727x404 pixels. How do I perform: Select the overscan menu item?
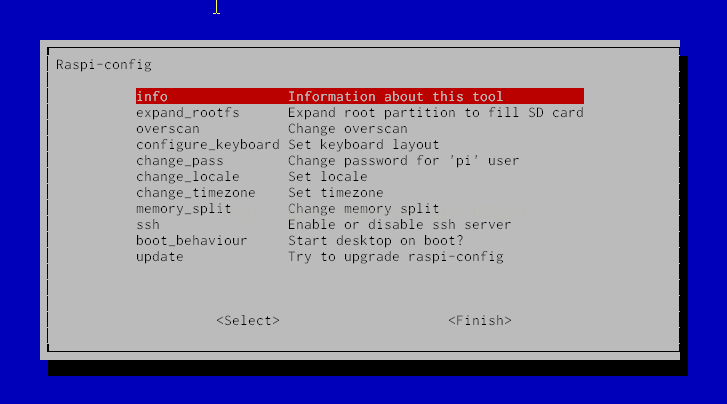pyautogui.click(x=168, y=129)
